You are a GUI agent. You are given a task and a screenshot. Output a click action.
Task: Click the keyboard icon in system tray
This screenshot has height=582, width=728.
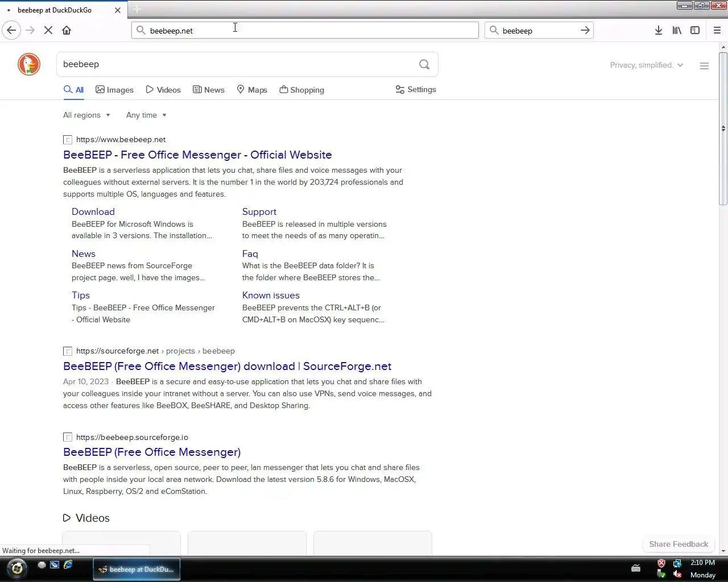(x=636, y=568)
